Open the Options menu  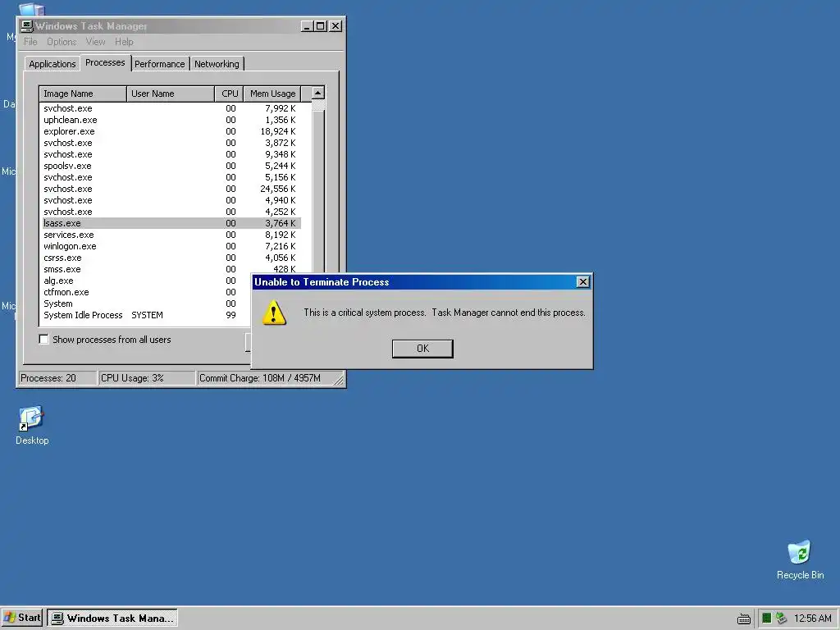coord(62,42)
